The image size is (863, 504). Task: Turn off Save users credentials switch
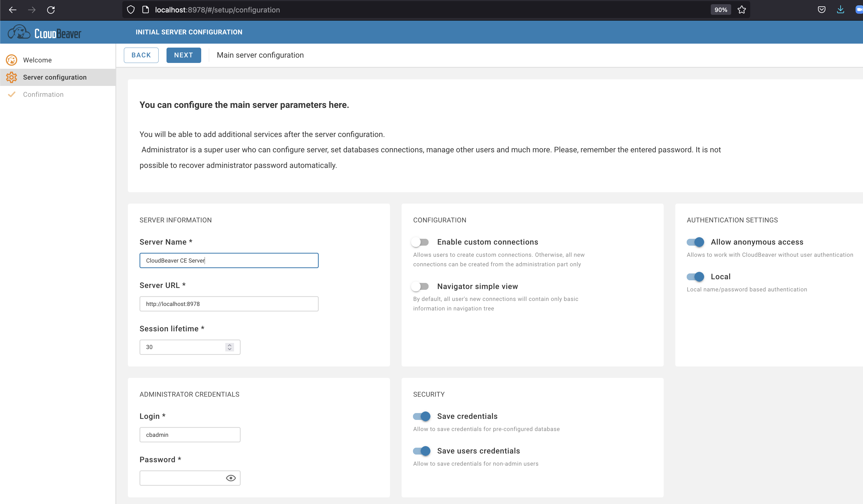pos(421,451)
